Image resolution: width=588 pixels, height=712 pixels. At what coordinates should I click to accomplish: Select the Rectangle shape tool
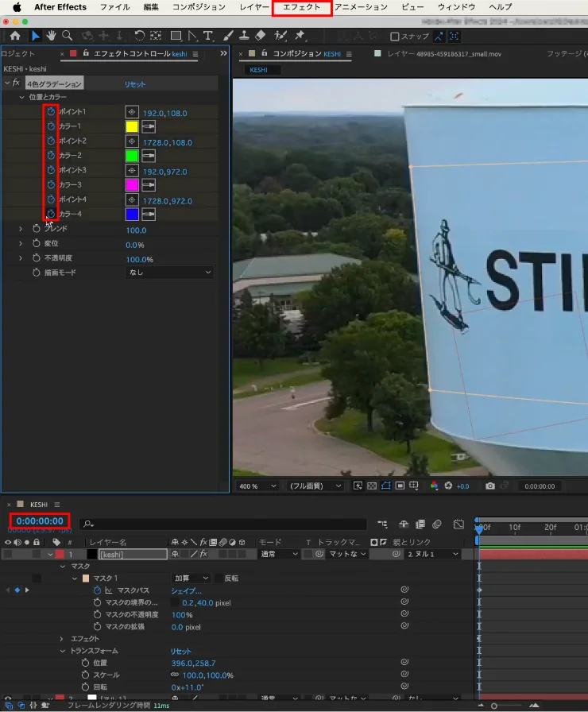(x=176, y=36)
